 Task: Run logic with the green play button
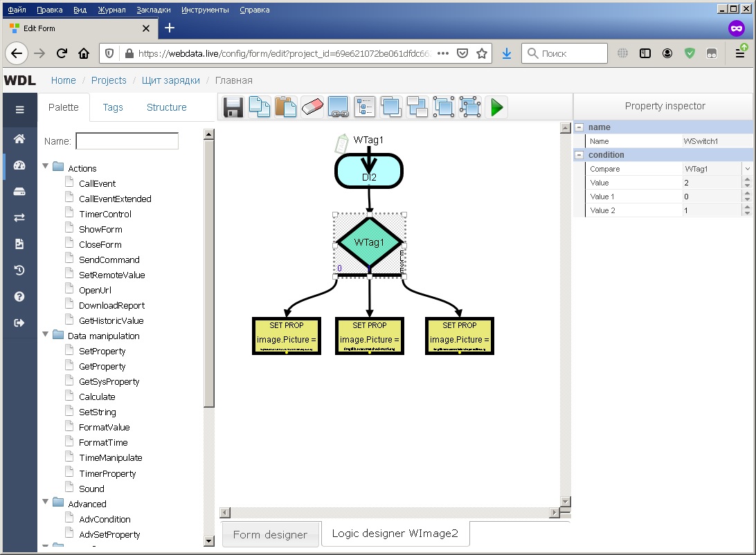tap(496, 107)
